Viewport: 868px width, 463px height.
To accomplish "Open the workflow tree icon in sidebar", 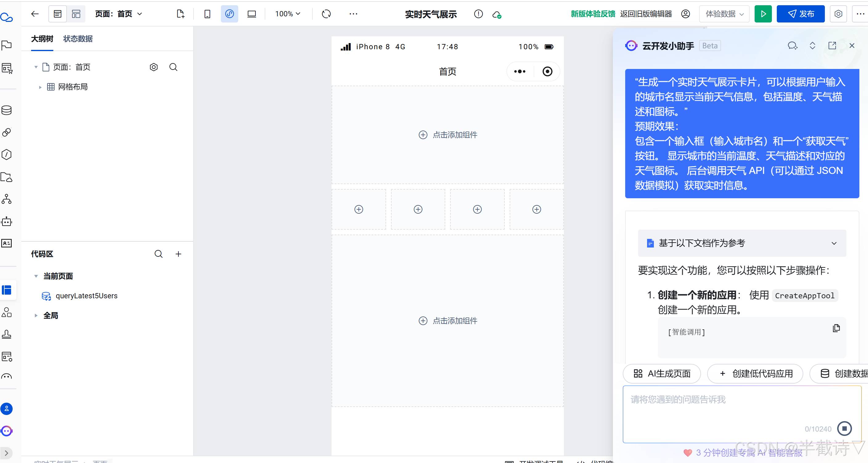I will coord(7,199).
